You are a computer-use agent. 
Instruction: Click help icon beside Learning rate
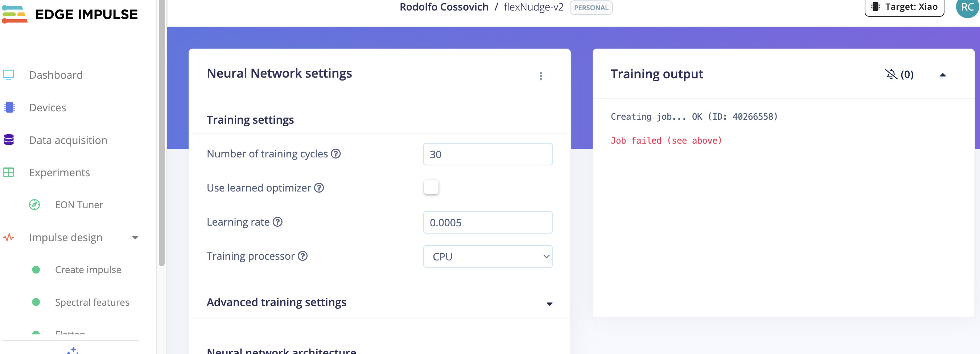pos(278,222)
